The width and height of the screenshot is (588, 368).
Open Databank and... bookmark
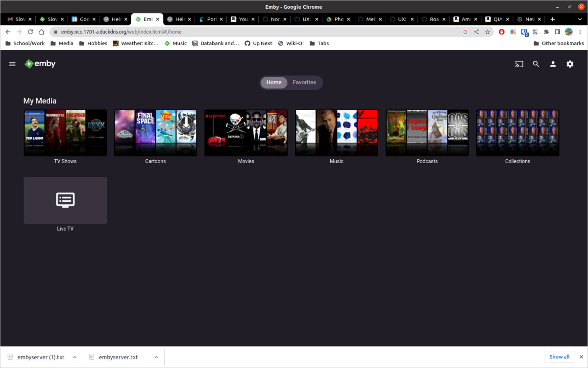[x=216, y=43]
